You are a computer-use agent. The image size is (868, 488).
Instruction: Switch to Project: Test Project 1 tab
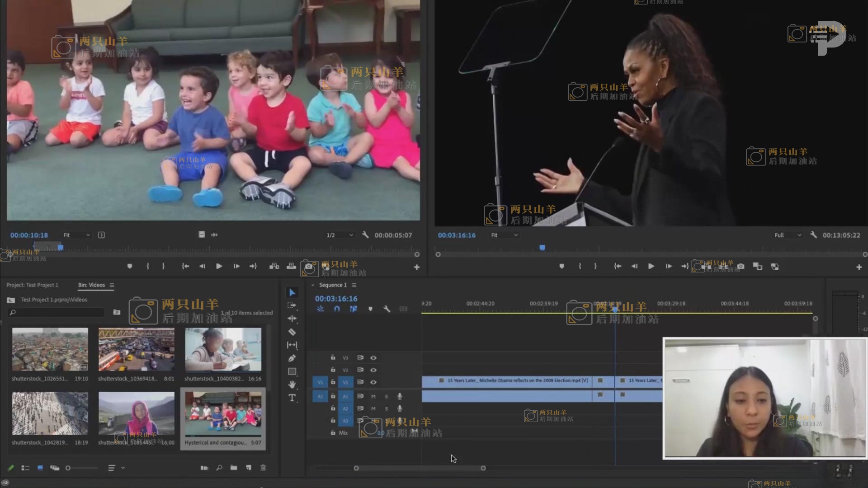[32, 285]
